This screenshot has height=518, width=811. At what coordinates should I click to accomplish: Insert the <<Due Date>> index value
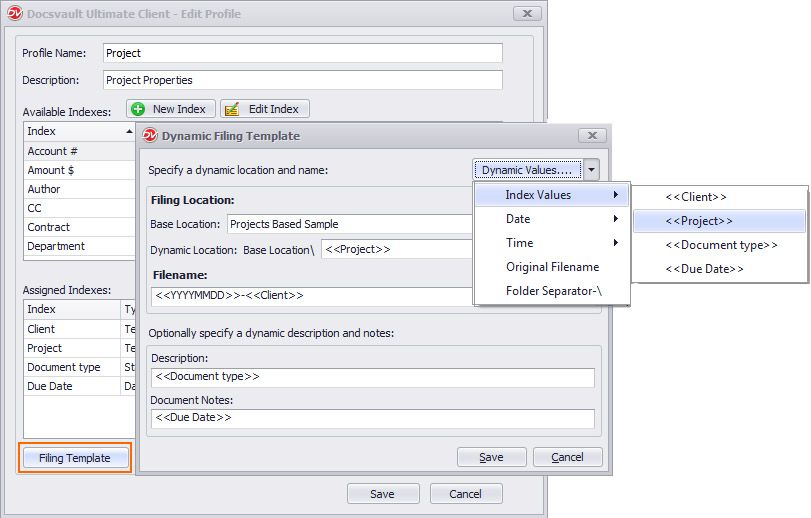tap(704, 269)
